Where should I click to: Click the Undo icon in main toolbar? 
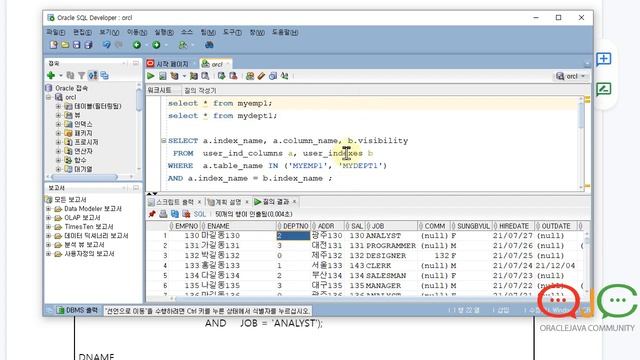click(107, 45)
